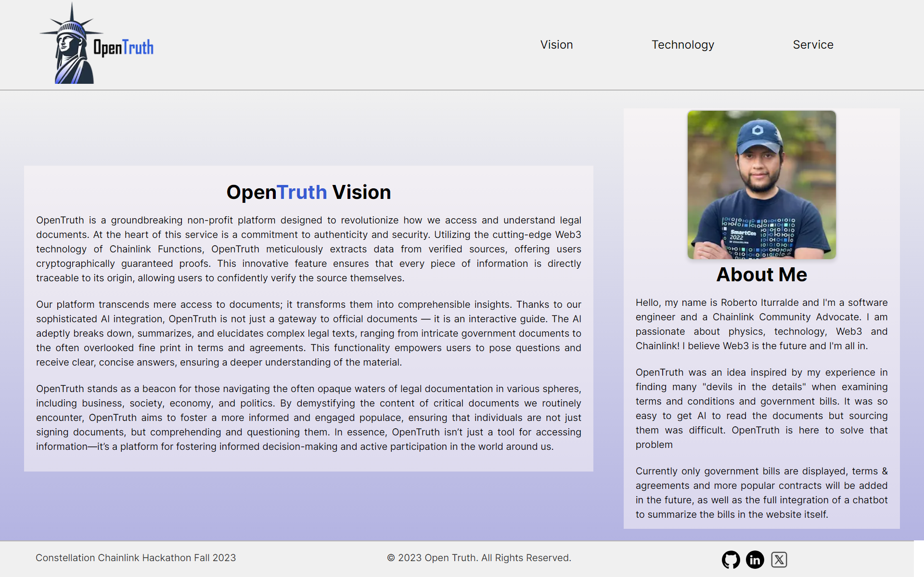The width and height of the screenshot is (924, 577).
Task: Click the paragraph starting "OpenTruth stands as a beacon"
Action: point(308,418)
